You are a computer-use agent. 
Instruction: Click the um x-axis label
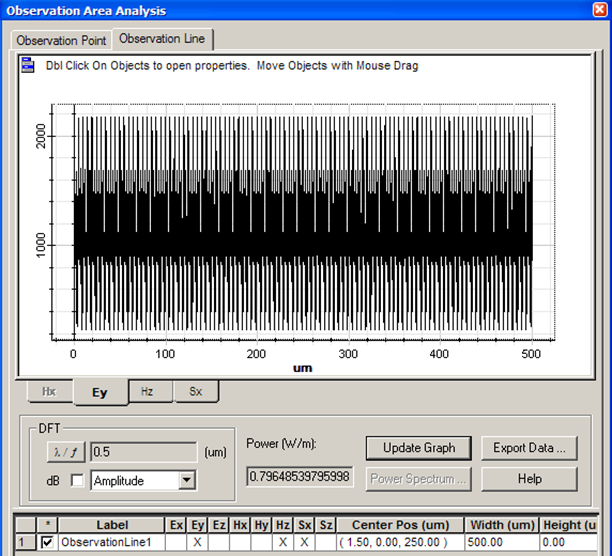[302, 368]
